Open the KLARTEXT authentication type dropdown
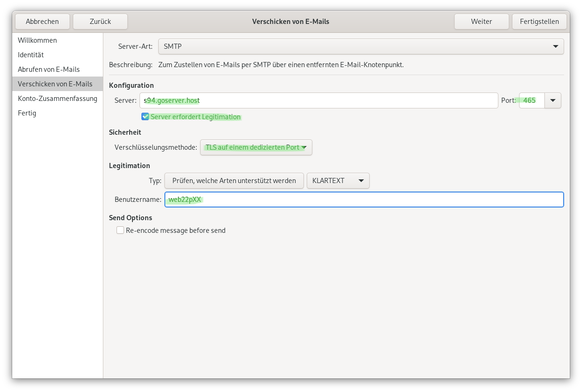582x392 pixels. 338,181
